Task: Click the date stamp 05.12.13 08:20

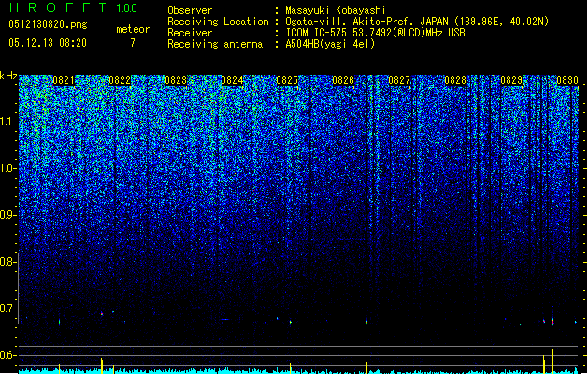Action: tap(48, 42)
